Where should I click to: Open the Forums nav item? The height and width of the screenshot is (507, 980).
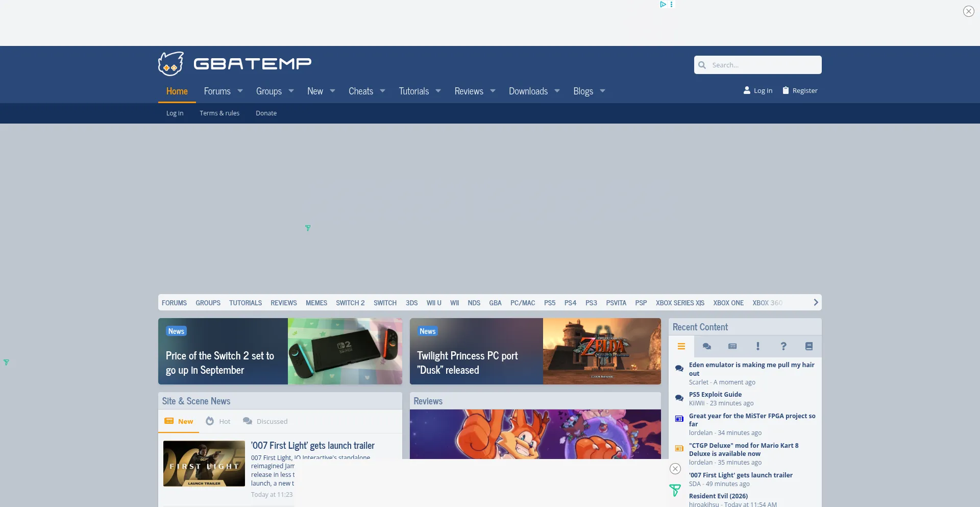(x=217, y=91)
